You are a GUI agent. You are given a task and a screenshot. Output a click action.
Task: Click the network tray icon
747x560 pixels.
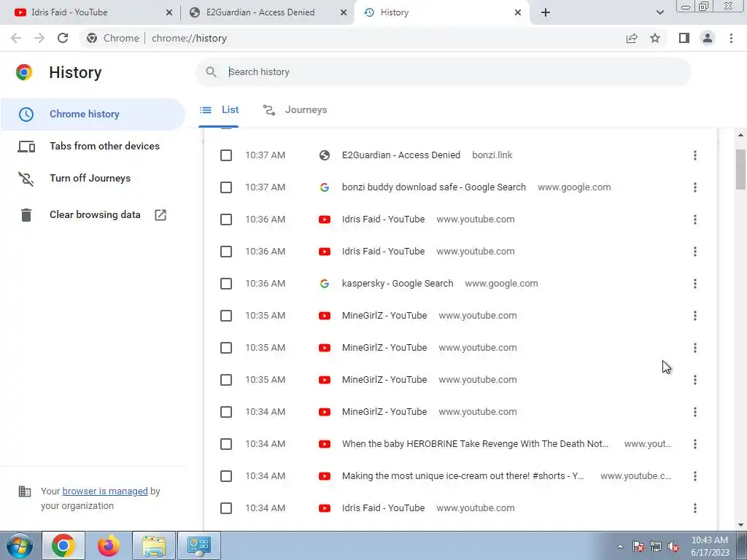pyautogui.click(x=656, y=547)
